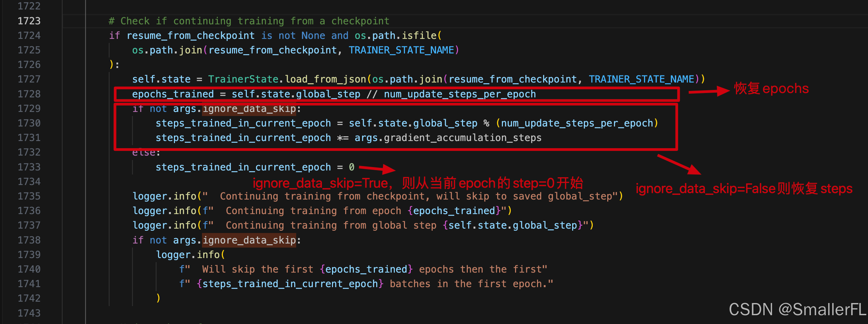
Task: Click line number 1742 in the gutter
Action: (29, 298)
